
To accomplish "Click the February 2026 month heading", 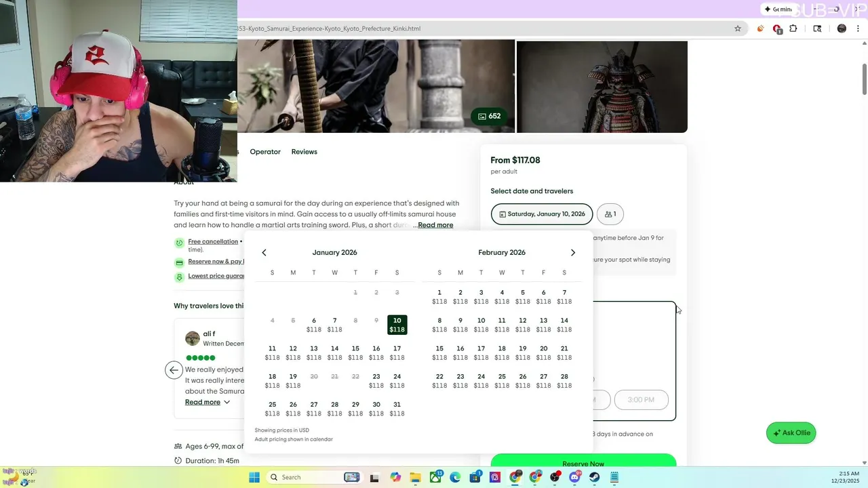I will click(x=502, y=252).
